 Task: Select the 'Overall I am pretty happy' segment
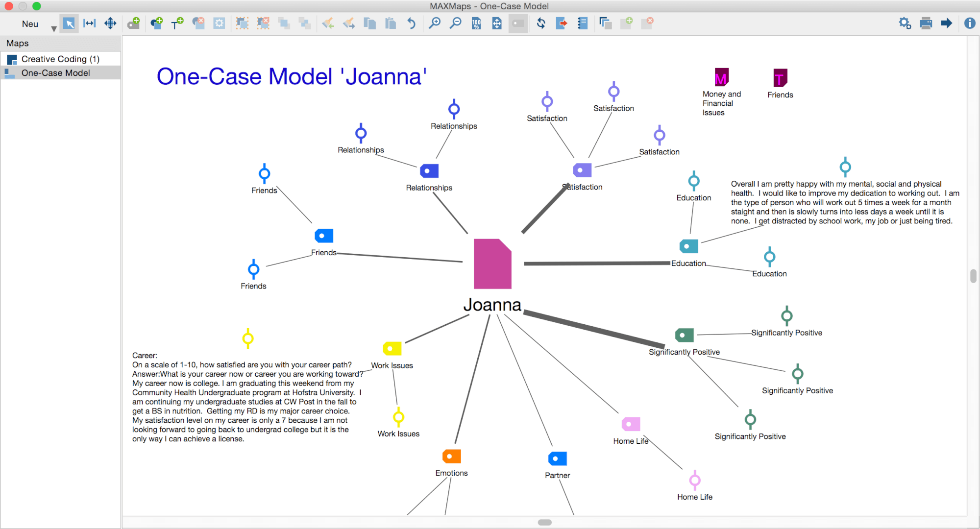[845, 202]
